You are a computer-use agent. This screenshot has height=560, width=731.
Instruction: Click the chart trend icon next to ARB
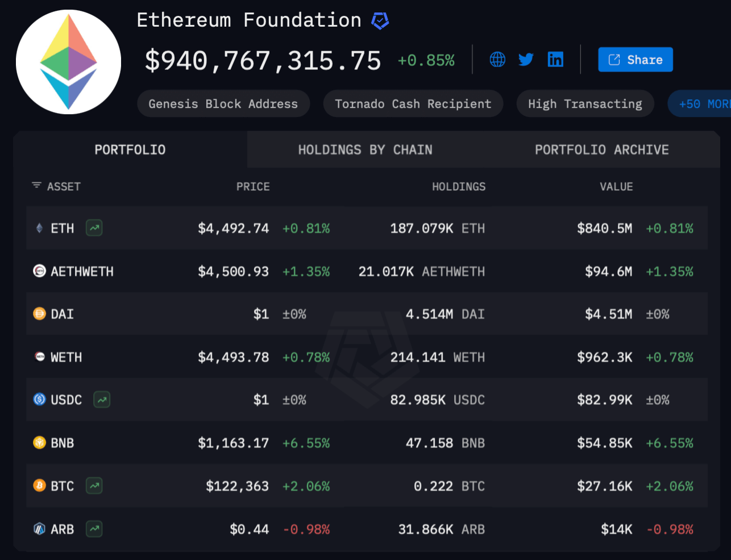[94, 529]
